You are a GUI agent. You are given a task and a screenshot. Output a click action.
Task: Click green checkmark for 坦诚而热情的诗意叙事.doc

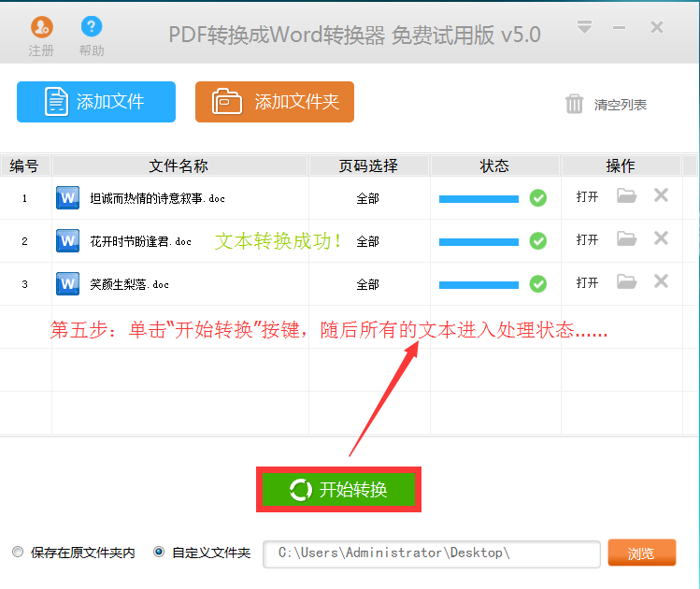click(x=538, y=198)
